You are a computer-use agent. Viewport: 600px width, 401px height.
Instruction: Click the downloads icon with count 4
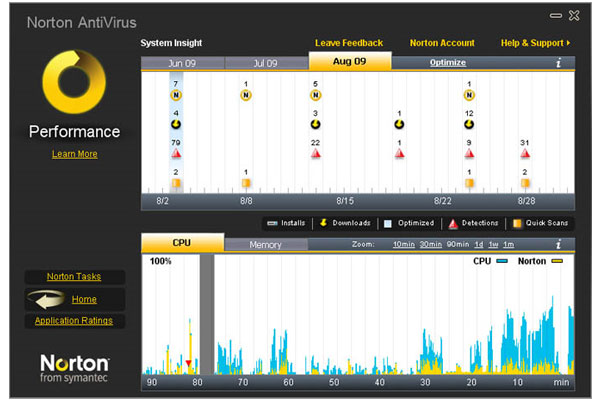[x=176, y=124]
